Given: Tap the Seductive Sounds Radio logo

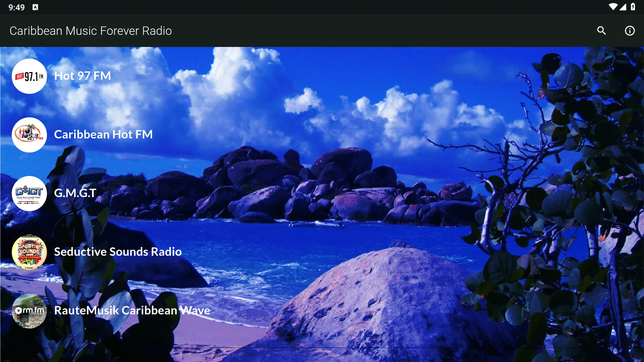Looking at the screenshot, I should pyautogui.click(x=29, y=252).
